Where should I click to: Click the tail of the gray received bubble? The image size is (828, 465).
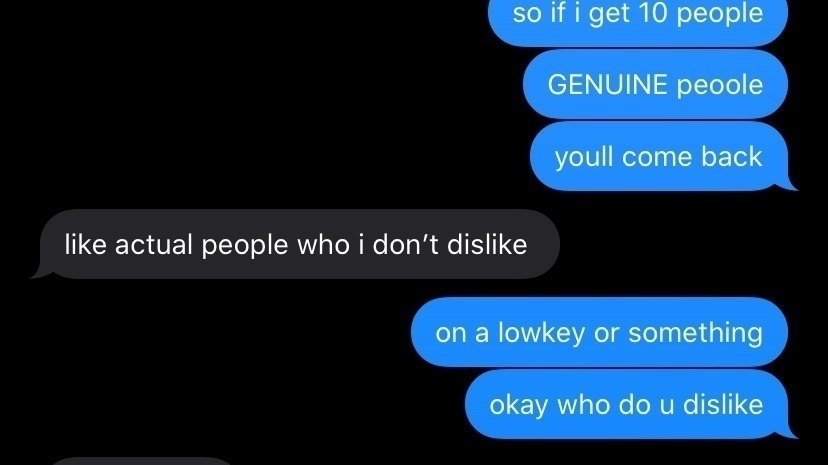tap(41, 272)
